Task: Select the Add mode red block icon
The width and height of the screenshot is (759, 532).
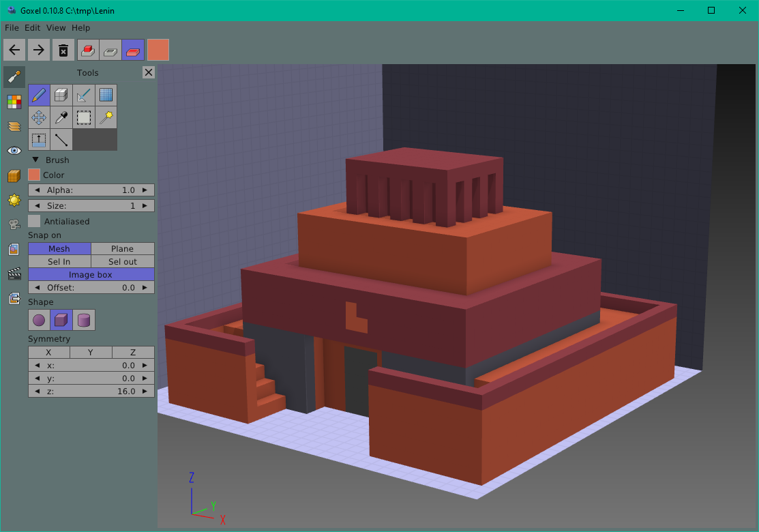Action: point(88,50)
